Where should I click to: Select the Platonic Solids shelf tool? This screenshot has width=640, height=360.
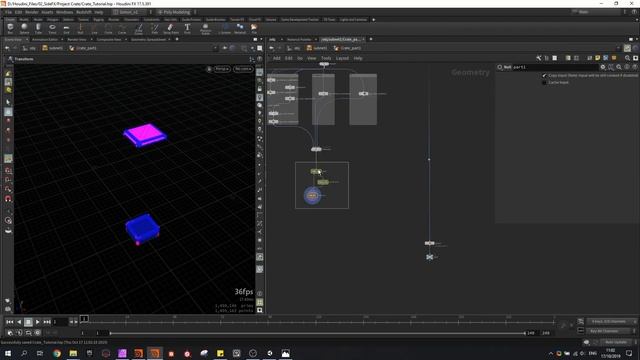coord(206,28)
